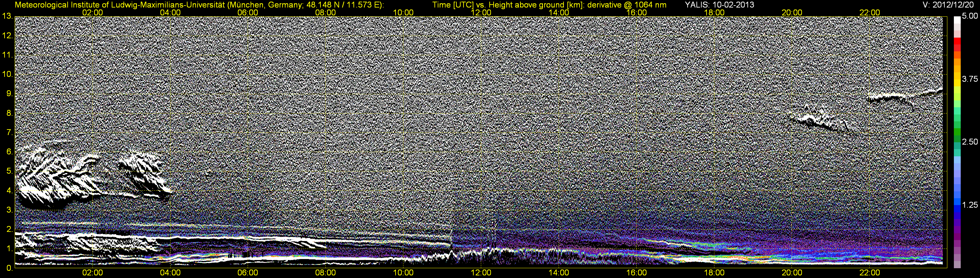980x278 pixels.
Task: Select the 08:00 label on the bottom time axis
Action: [x=326, y=273]
